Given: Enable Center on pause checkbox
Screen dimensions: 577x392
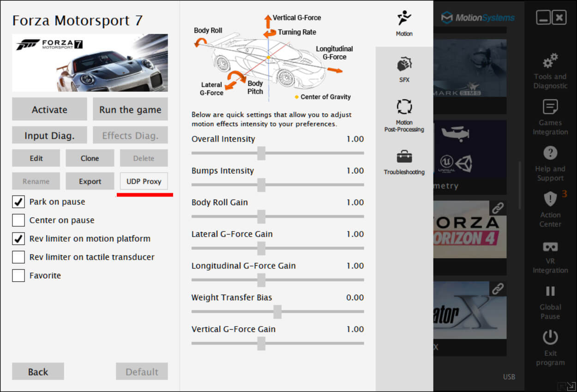Looking at the screenshot, I should (18, 220).
